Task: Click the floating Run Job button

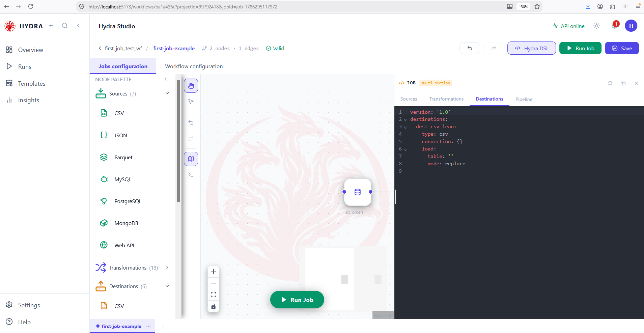Action: click(297, 300)
